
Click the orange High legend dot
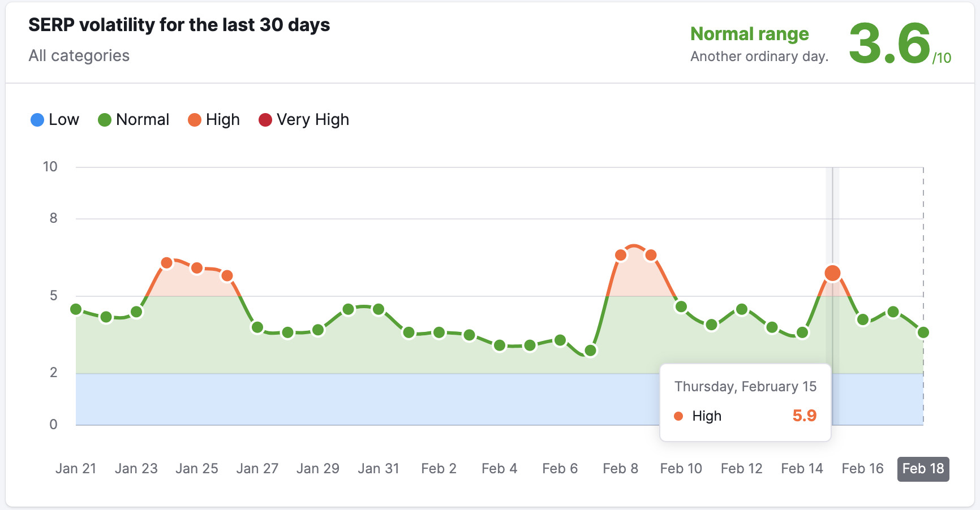click(195, 119)
